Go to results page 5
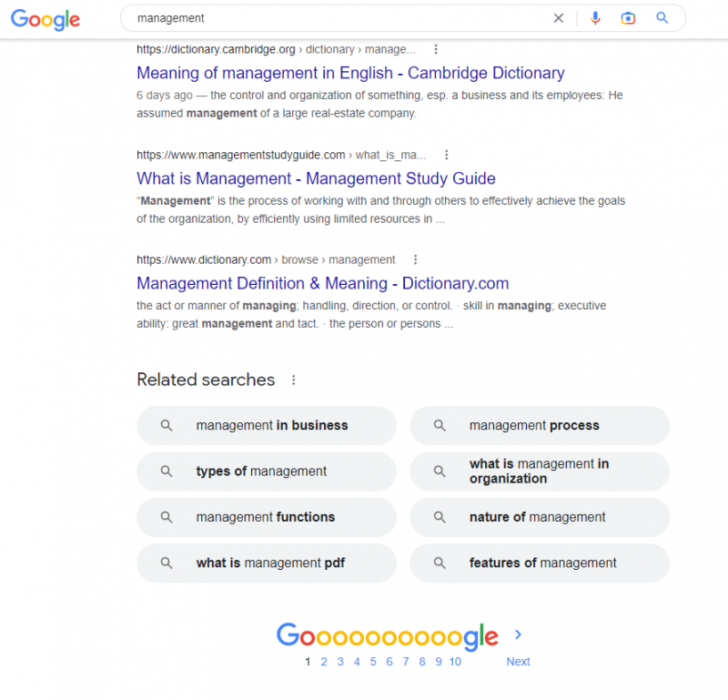The height and width of the screenshot is (700, 728). [373, 662]
